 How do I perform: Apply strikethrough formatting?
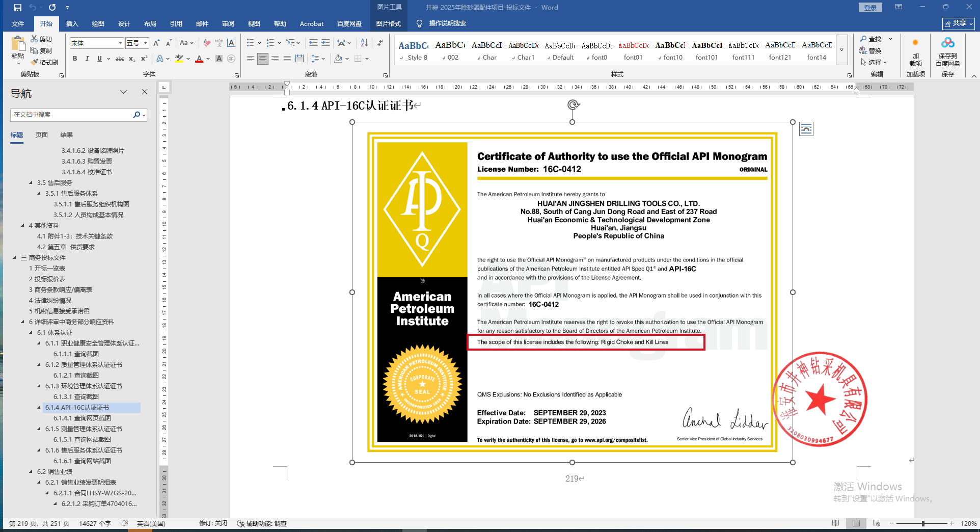point(120,59)
